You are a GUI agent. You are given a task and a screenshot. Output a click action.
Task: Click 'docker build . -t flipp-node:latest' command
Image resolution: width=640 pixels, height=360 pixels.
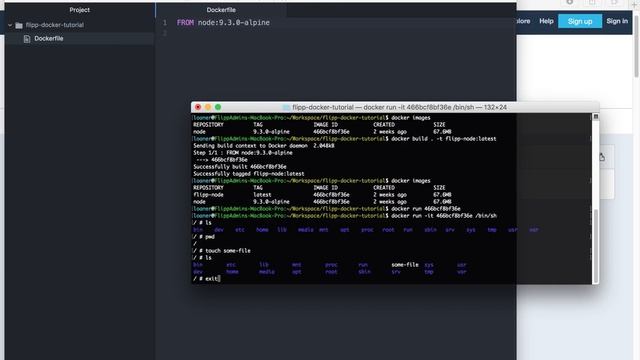[444, 139]
